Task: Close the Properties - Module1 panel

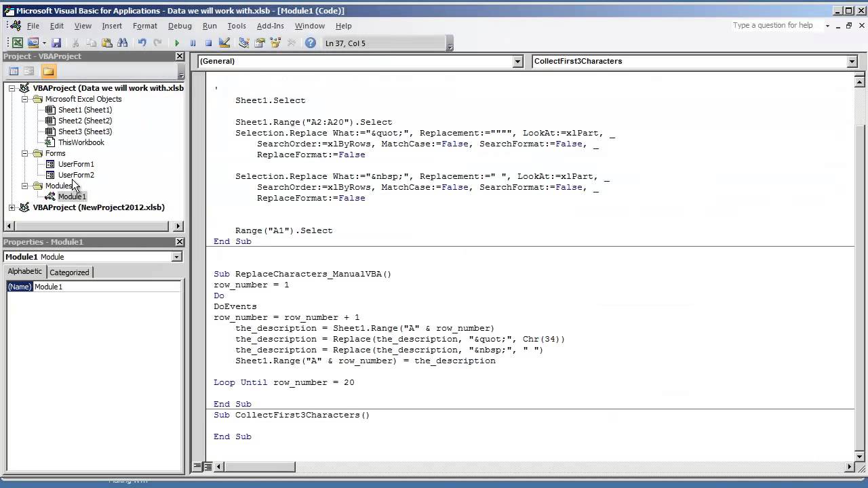Action: coord(180,242)
